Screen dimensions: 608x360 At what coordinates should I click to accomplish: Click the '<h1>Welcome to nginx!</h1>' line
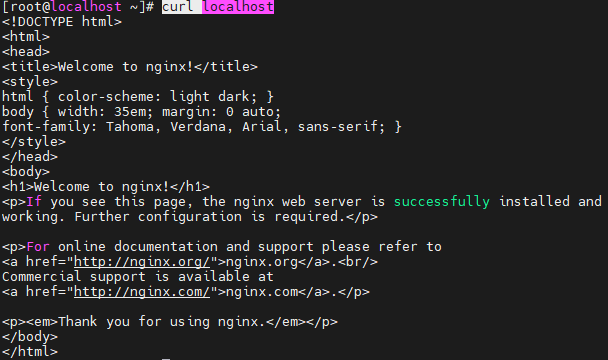coord(105,187)
